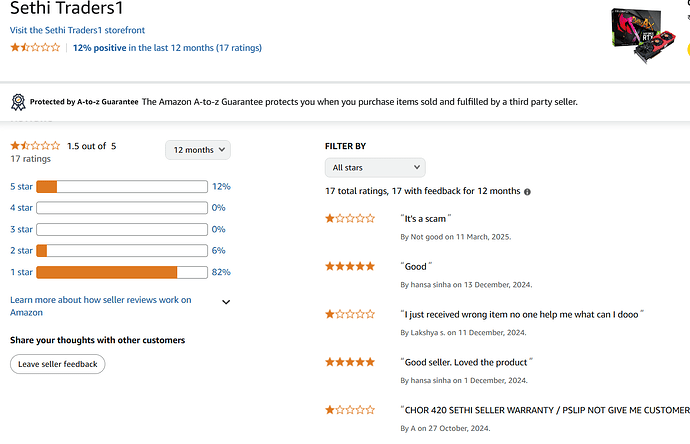
Task: Open Learn more about seller reviews link
Action: pos(100,306)
